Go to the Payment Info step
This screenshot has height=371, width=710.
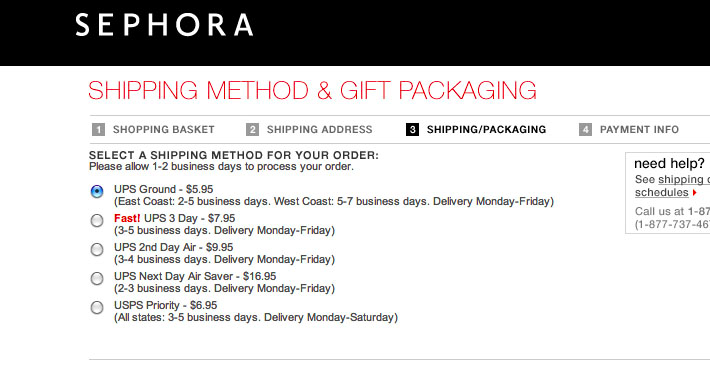[x=639, y=130]
